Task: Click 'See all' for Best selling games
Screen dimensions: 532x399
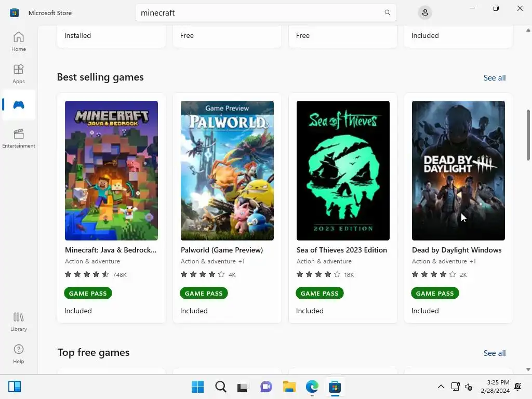Action: [x=495, y=78]
